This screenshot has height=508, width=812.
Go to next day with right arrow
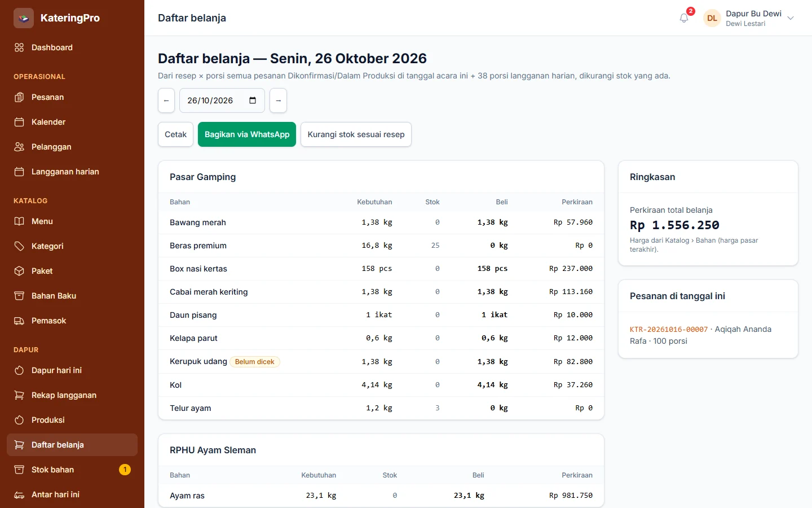tap(278, 100)
